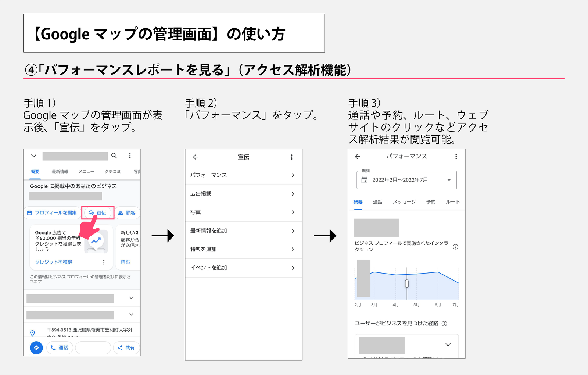Click the calendar icon in 期間 field
The height and width of the screenshot is (375, 588).
point(365,180)
